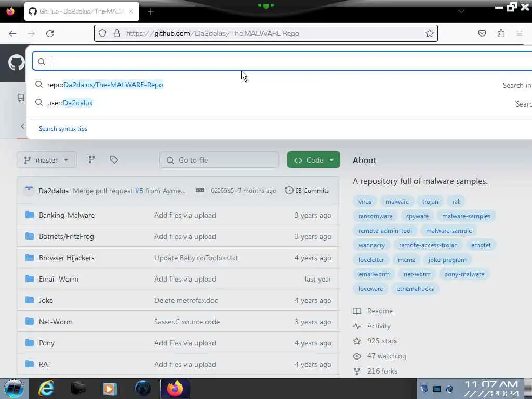Click the memz topic tag
This screenshot has height=399, width=532.
tap(406, 260)
